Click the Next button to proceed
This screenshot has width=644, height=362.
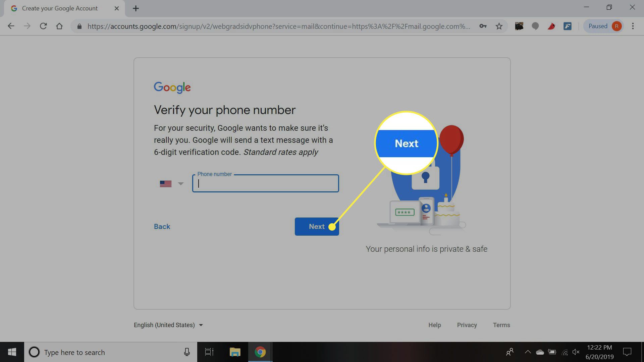(x=316, y=226)
